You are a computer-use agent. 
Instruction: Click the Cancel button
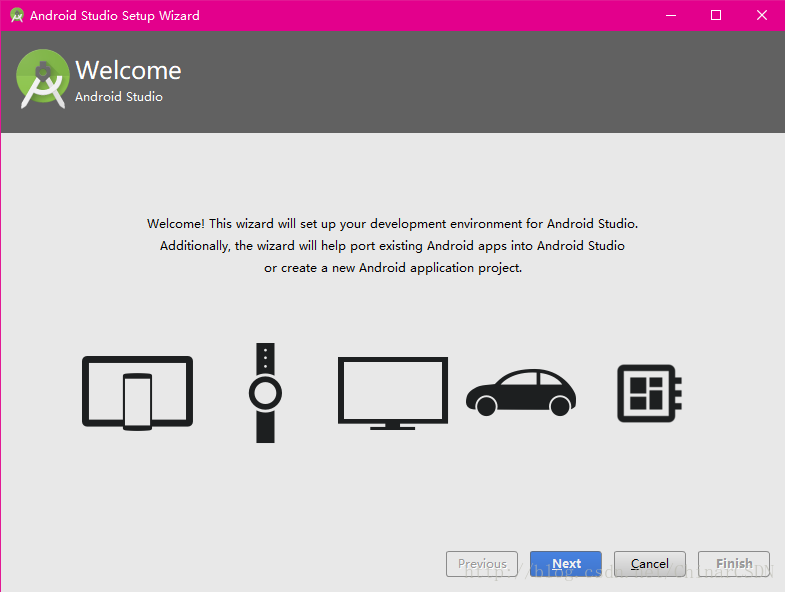tap(650, 564)
